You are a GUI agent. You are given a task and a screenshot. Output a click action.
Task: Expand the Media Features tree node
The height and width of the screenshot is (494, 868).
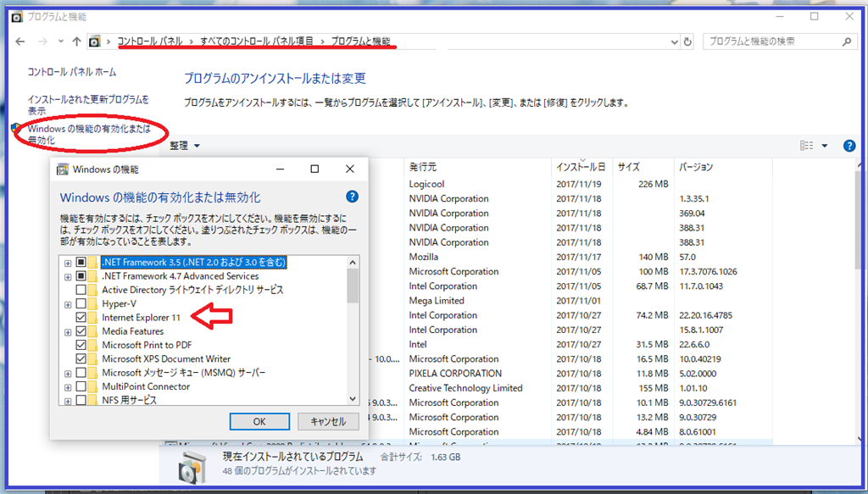(68, 331)
